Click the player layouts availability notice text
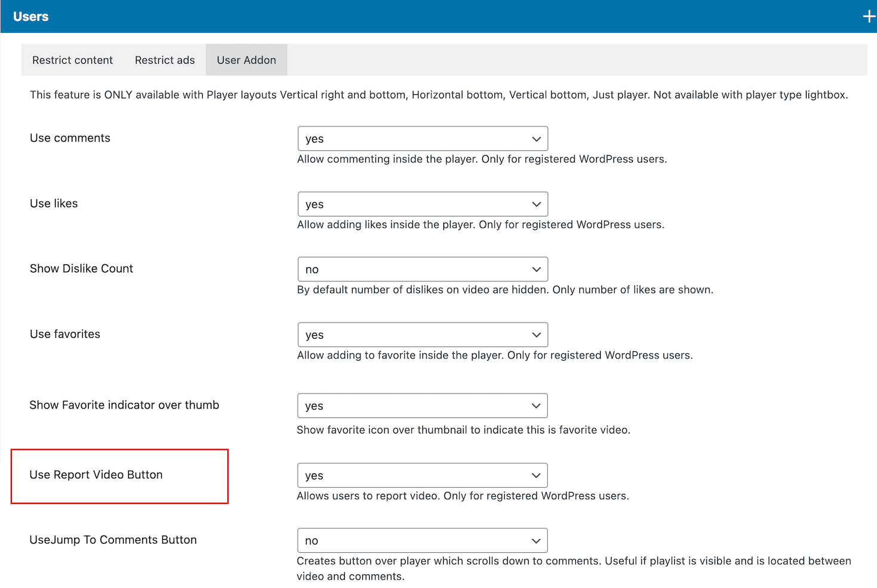The width and height of the screenshot is (877, 588). coord(438,95)
